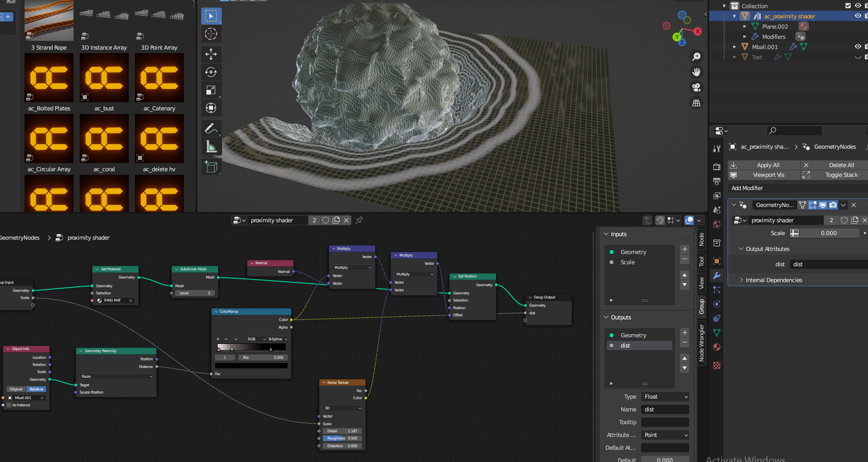Collapse the Outputs panel
Image resolution: width=868 pixels, height=462 pixels.
[617, 317]
